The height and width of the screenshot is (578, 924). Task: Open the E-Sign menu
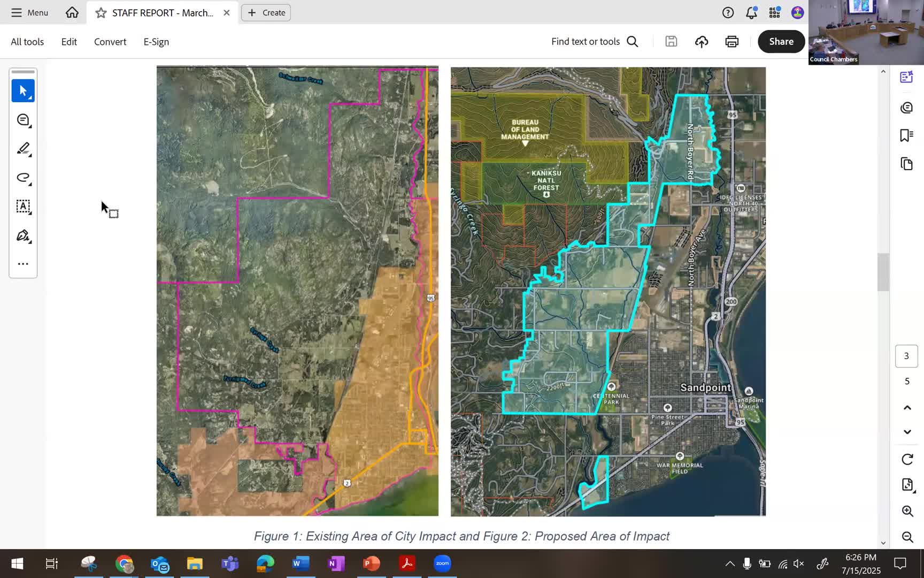coord(156,42)
